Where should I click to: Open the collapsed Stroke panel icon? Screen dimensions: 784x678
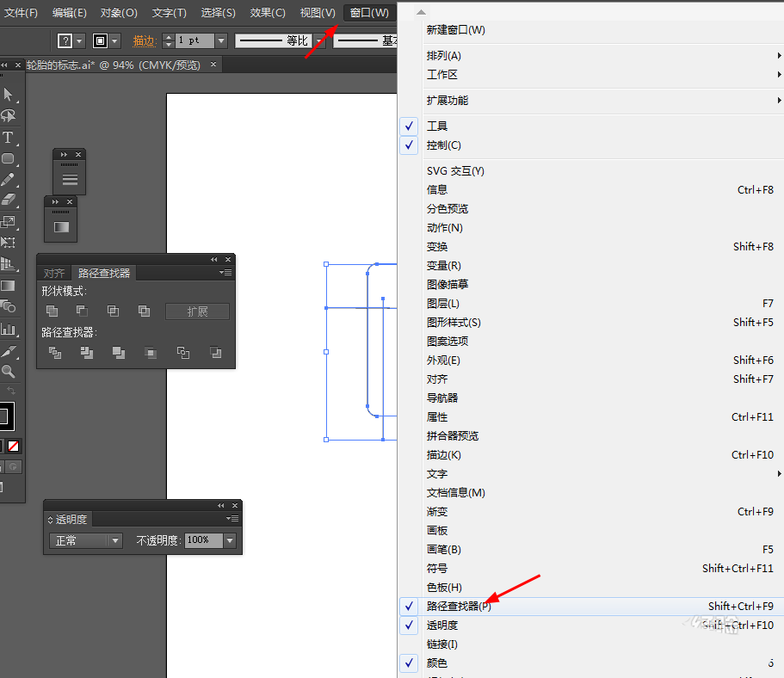70,180
